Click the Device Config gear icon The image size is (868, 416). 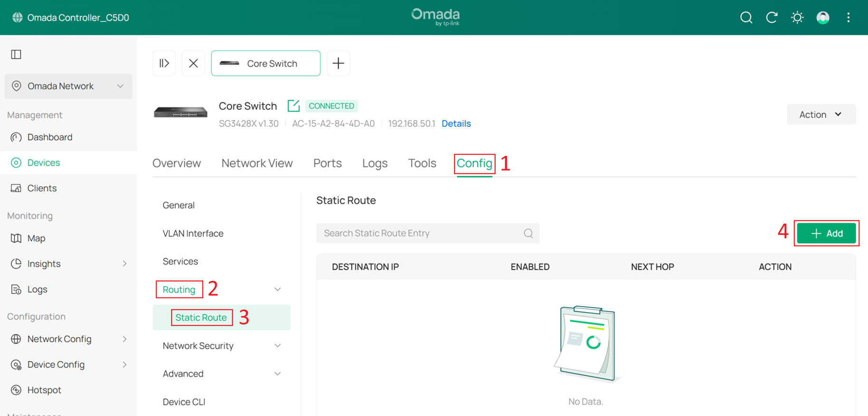click(x=16, y=365)
